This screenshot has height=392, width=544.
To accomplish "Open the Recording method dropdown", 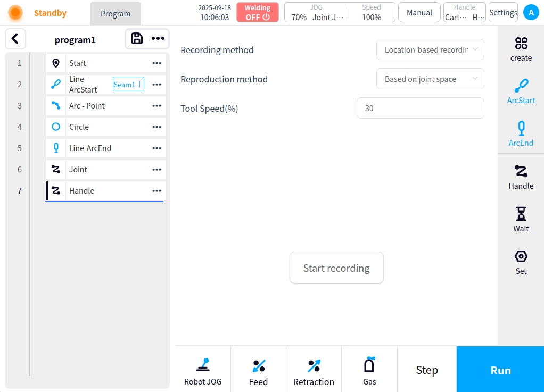I will click(x=430, y=50).
